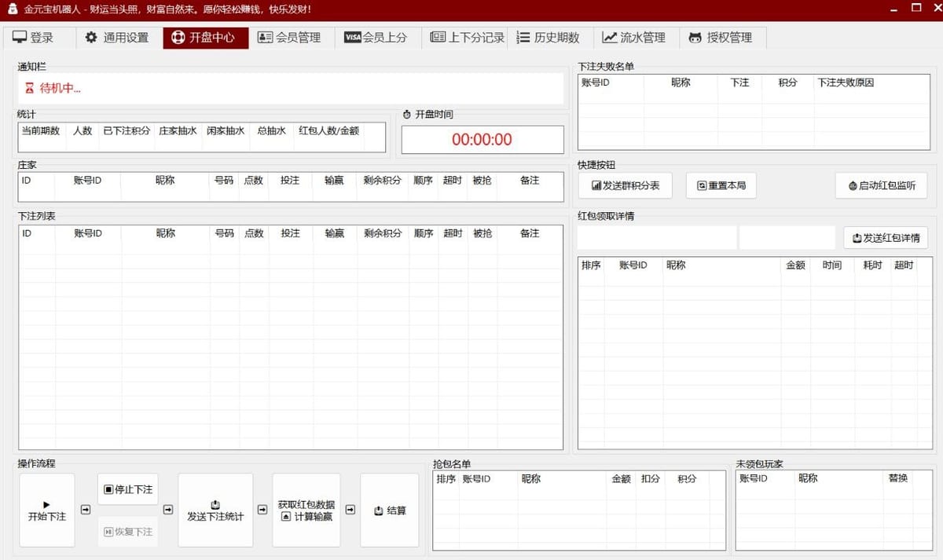The height and width of the screenshot is (560, 943).
Task: Click the 总抽水 column header
Action: [272, 131]
